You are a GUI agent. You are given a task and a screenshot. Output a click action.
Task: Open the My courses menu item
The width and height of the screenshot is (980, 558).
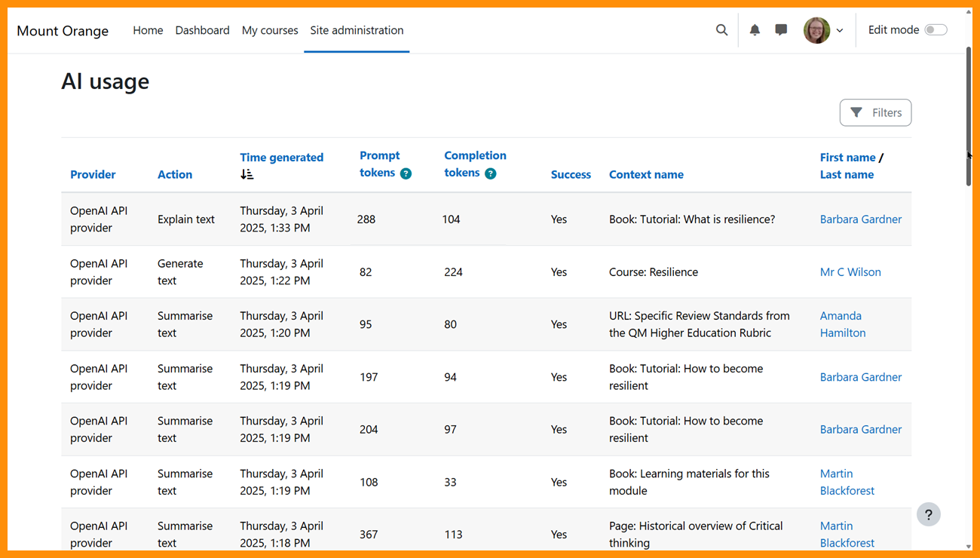click(270, 30)
